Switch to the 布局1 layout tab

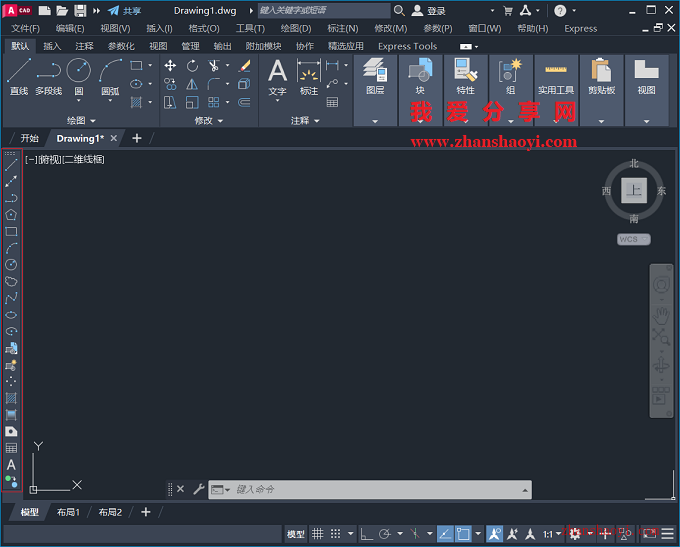click(x=68, y=512)
